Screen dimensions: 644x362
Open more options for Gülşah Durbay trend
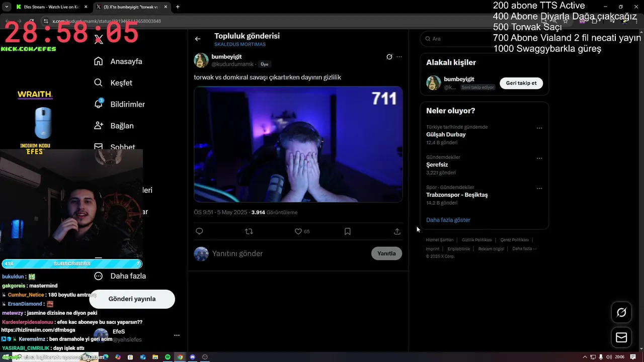539,128
